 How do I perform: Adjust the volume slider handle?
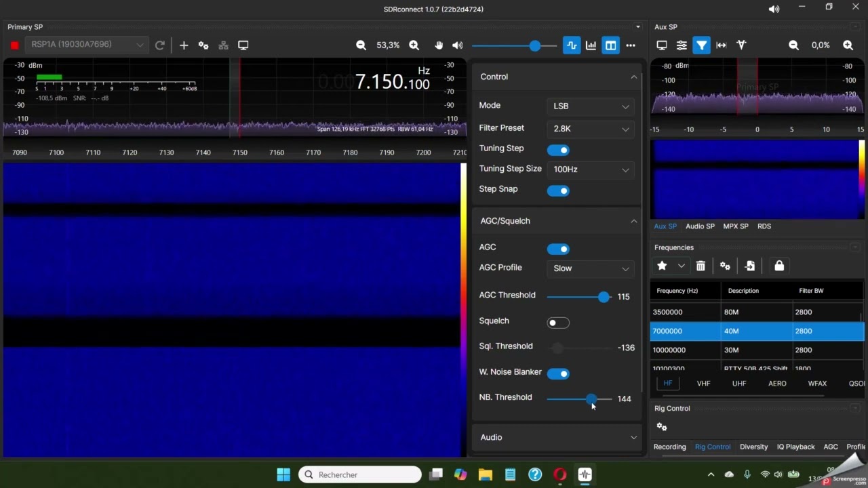tap(535, 46)
